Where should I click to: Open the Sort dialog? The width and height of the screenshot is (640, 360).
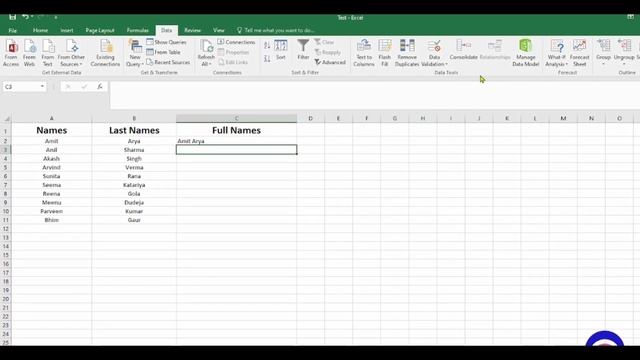tap(281, 50)
